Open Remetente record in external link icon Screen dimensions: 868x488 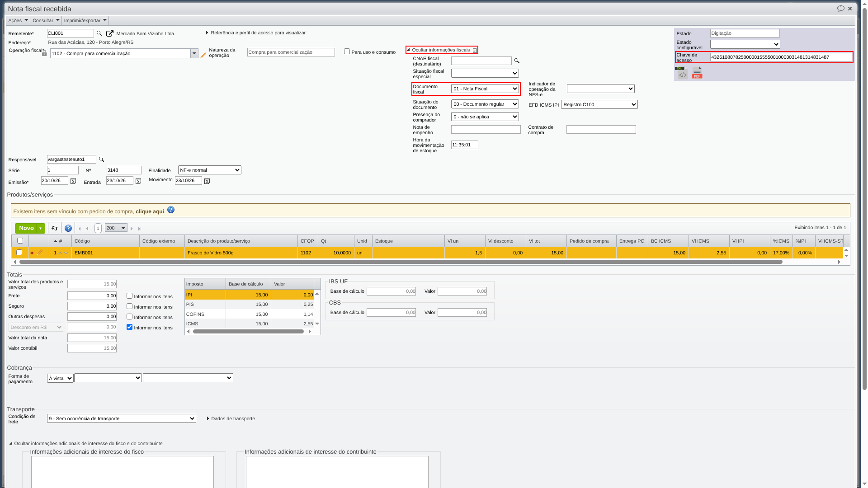coord(109,33)
